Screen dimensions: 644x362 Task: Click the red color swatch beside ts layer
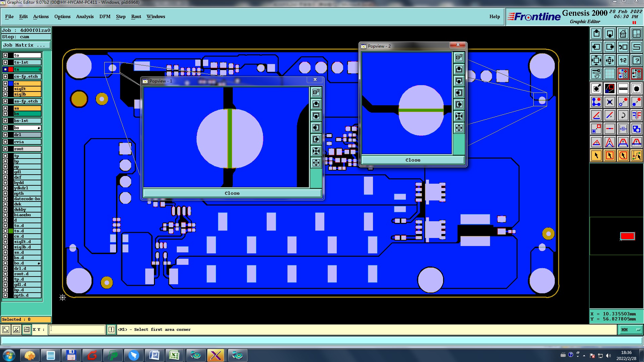(11, 69)
